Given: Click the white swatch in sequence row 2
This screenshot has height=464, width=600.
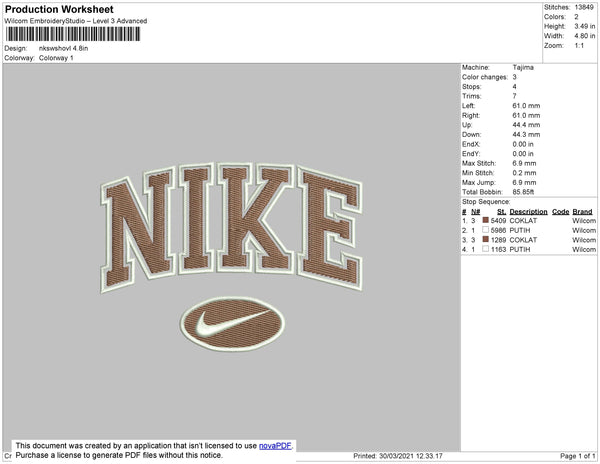Looking at the screenshot, I should pos(486,230).
